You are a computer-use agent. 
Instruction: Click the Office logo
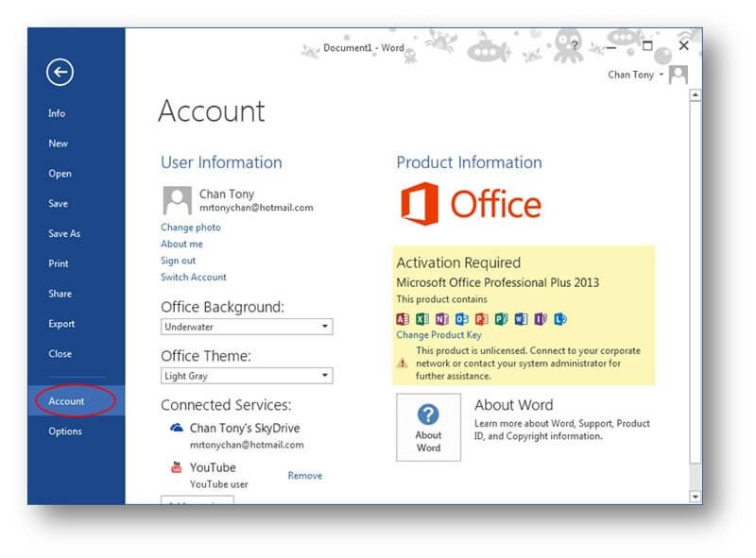tap(471, 204)
